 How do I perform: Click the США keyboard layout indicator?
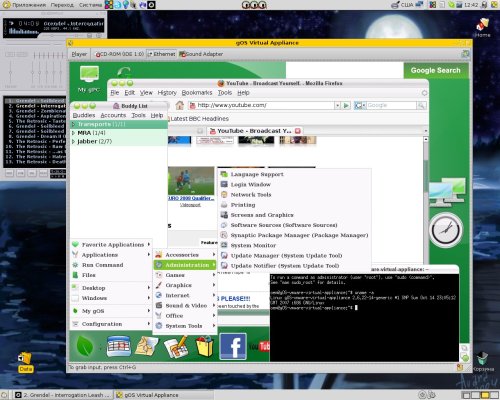(407, 5)
